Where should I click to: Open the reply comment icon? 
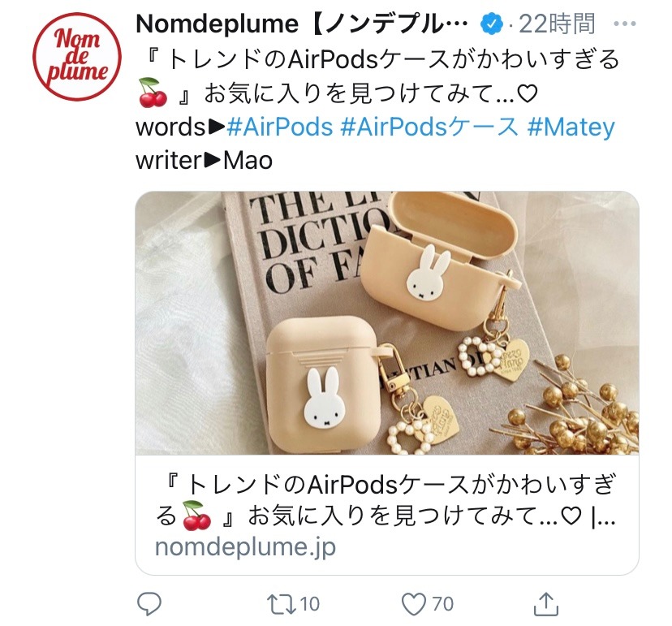149,604
